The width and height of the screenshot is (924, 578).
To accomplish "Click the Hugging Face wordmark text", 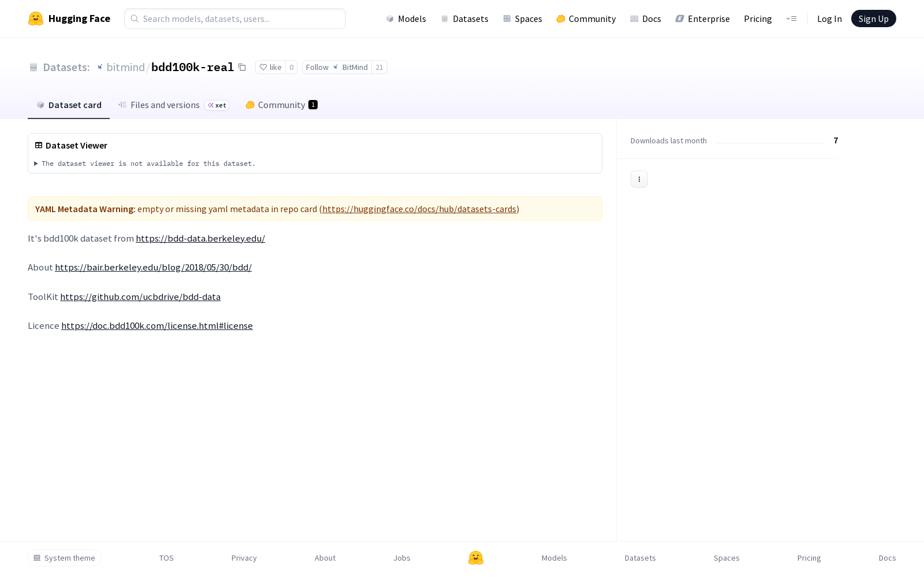I will [x=79, y=18].
